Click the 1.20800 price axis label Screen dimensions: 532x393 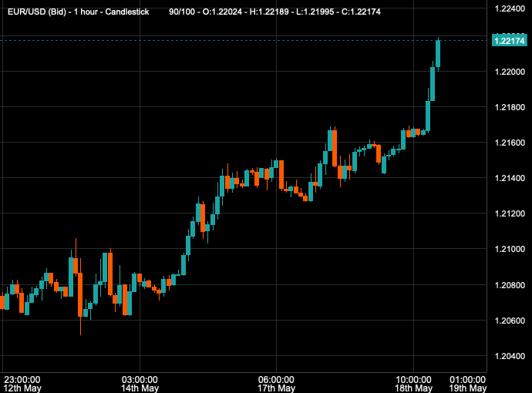[x=510, y=285]
